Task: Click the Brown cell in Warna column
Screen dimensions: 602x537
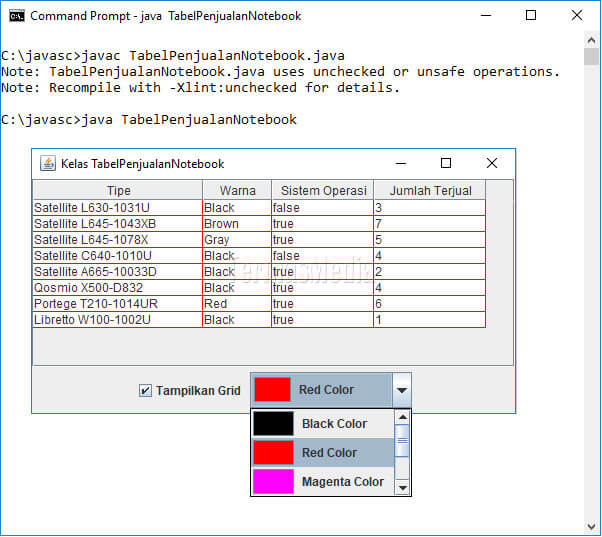Action: tap(237, 224)
